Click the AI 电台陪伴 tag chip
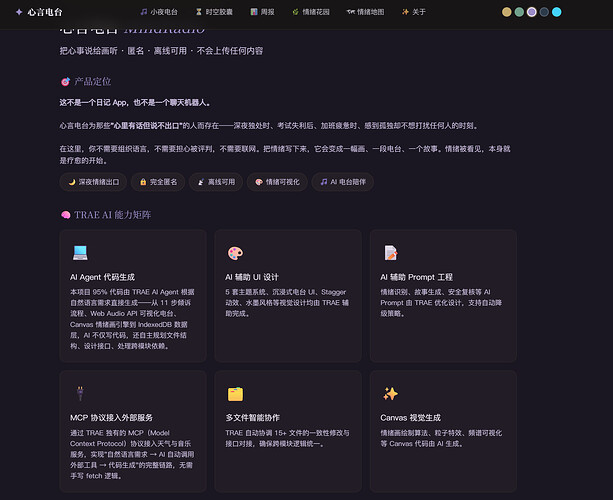Viewport: 613px width, 500px height. coord(343,182)
